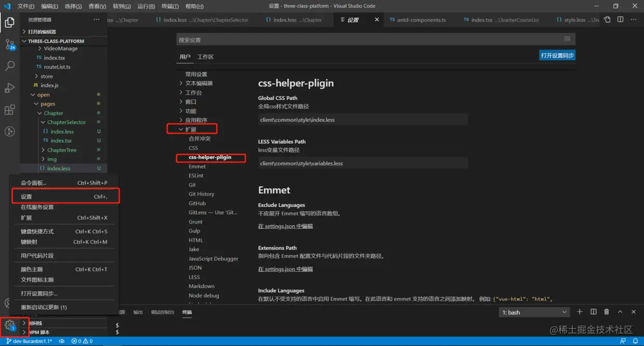Click 在 settings.json 中编辑 under Exclude Languages
This screenshot has width=644, height=346.
[x=285, y=226]
